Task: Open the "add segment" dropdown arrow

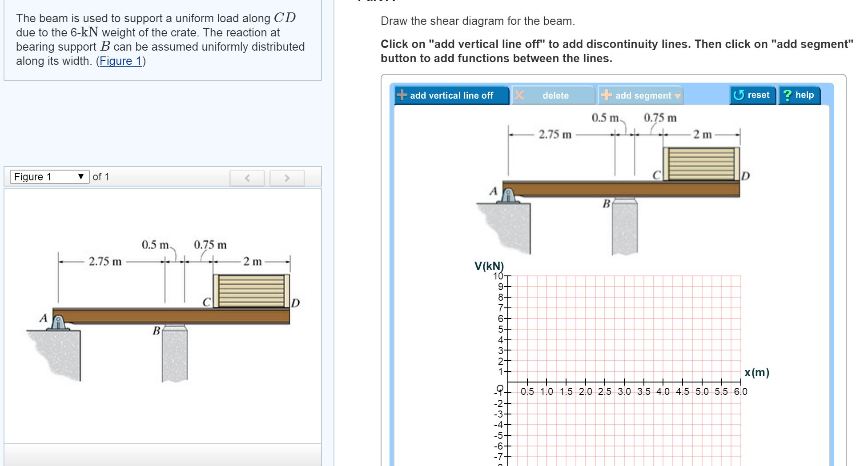Action: (x=677, y=96)
